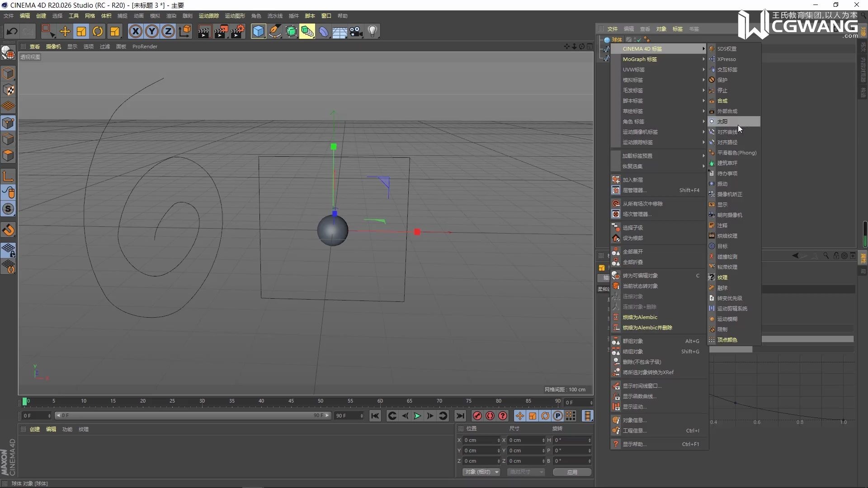The height and width of the screenshot is (488, 868).
Task: Select the Move tool
Action: click(x=65, y=31)
